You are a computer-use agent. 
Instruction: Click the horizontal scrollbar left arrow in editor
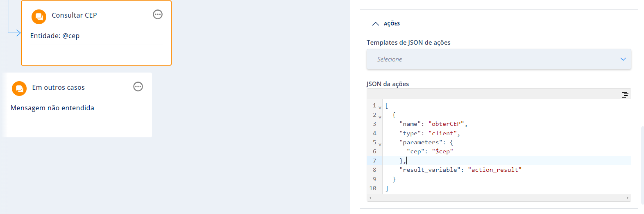click(x=370, y=198)
